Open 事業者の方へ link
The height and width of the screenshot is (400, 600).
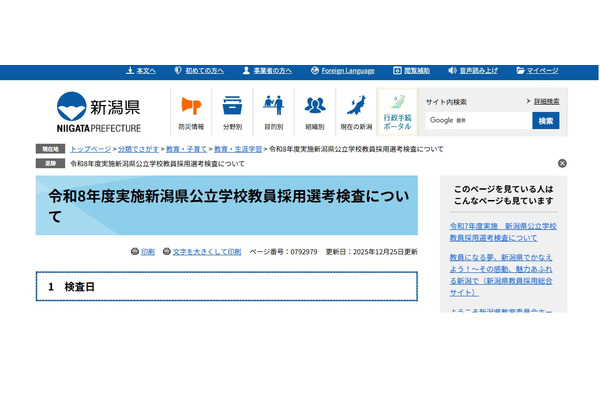coord(272,71)
